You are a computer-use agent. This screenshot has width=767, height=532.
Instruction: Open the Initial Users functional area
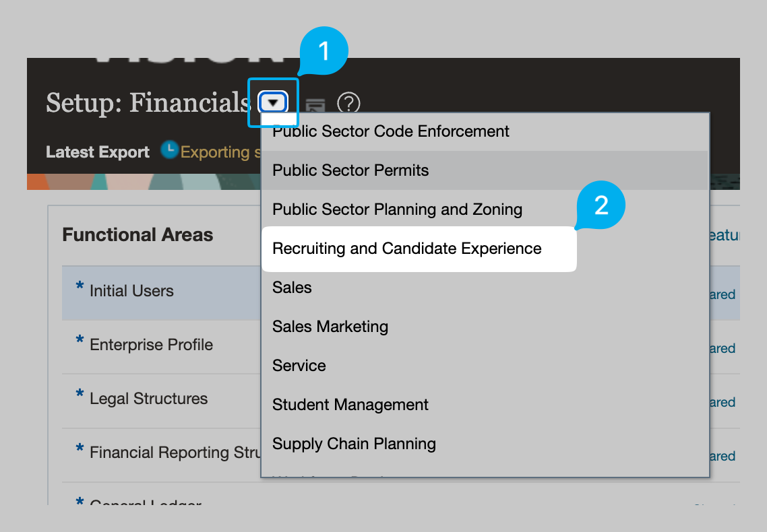[x=162, y=293]
